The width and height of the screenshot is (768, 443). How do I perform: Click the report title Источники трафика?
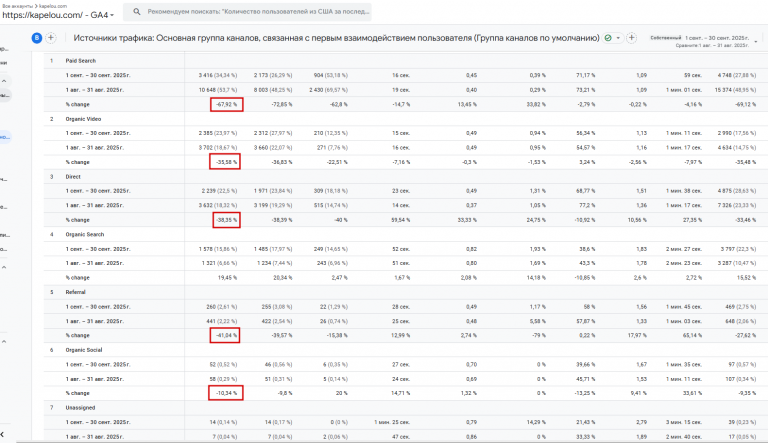click(336, 38)
